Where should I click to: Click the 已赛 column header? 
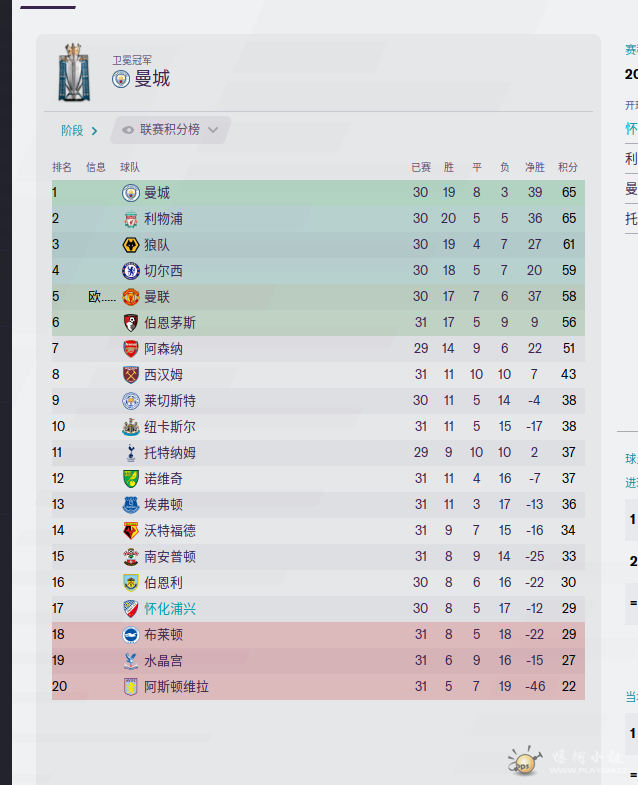(x=421, y=167)
